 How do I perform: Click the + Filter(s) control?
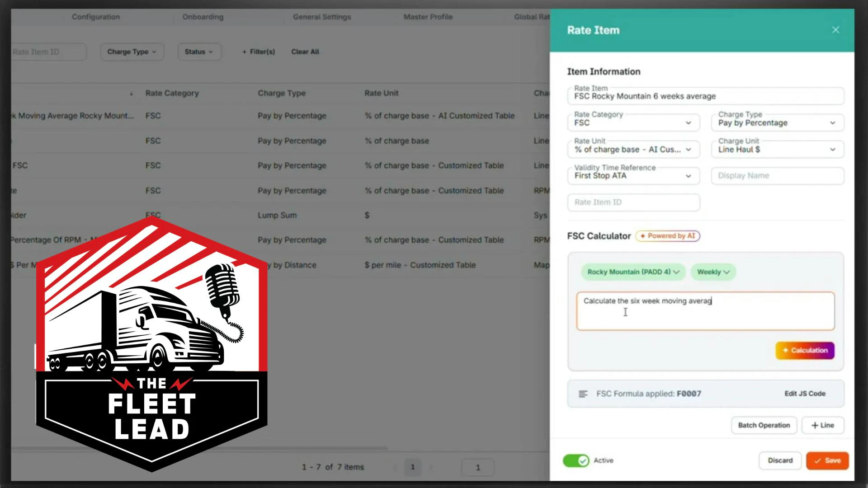point(258,52)
